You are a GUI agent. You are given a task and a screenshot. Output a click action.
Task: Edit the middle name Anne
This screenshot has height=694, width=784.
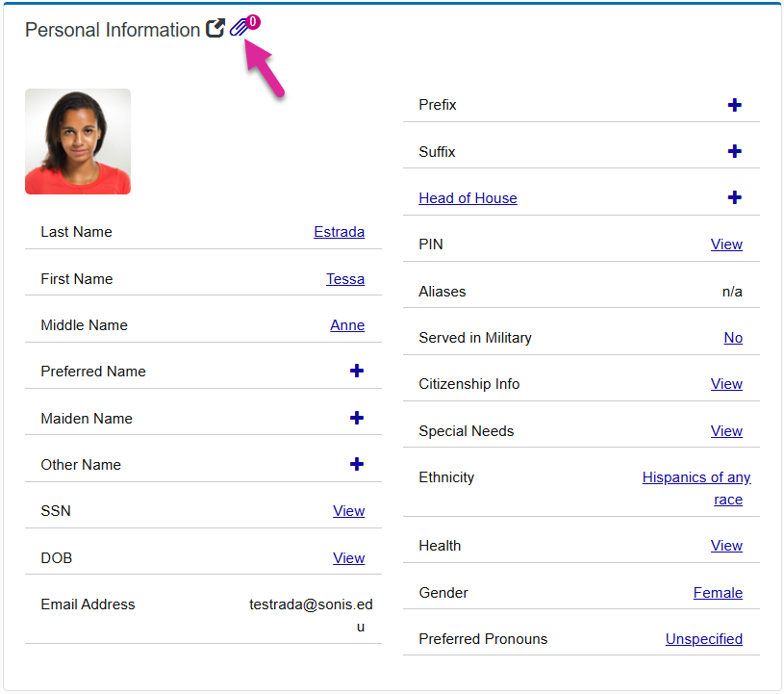click(x=346, y=325)
